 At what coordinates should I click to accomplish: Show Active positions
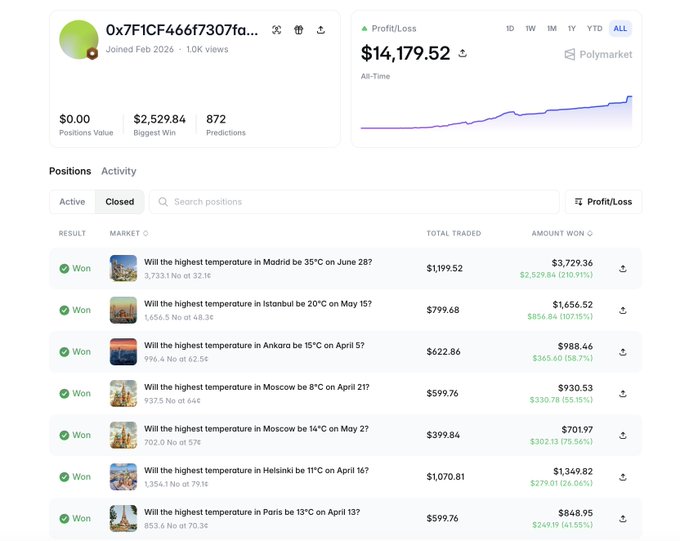pos(72,202)
